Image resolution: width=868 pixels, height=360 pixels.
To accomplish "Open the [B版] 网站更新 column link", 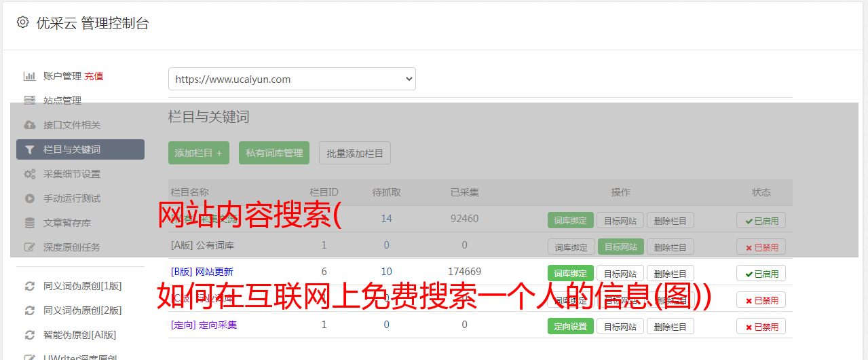I will pos(202,272).
